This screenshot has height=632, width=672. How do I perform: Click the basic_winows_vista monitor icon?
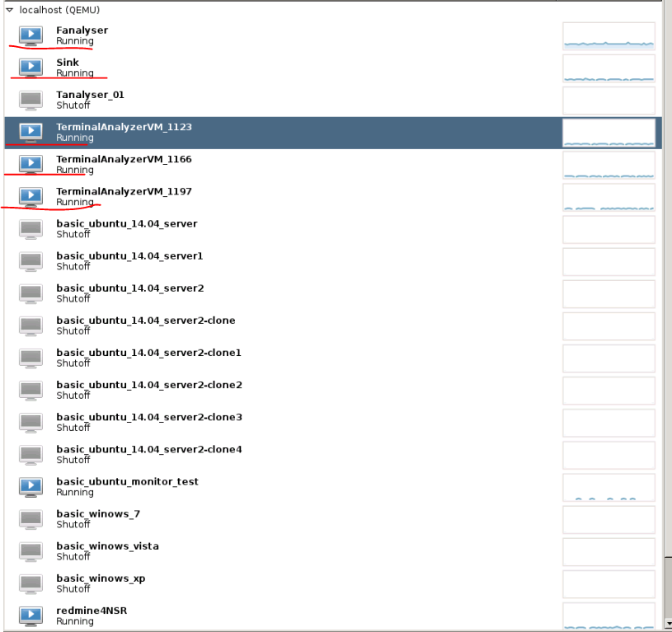pos(31,551)
